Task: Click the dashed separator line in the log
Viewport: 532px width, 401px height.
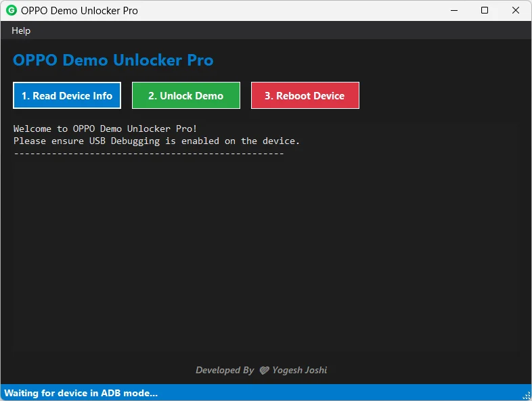Action: [148, 154]
